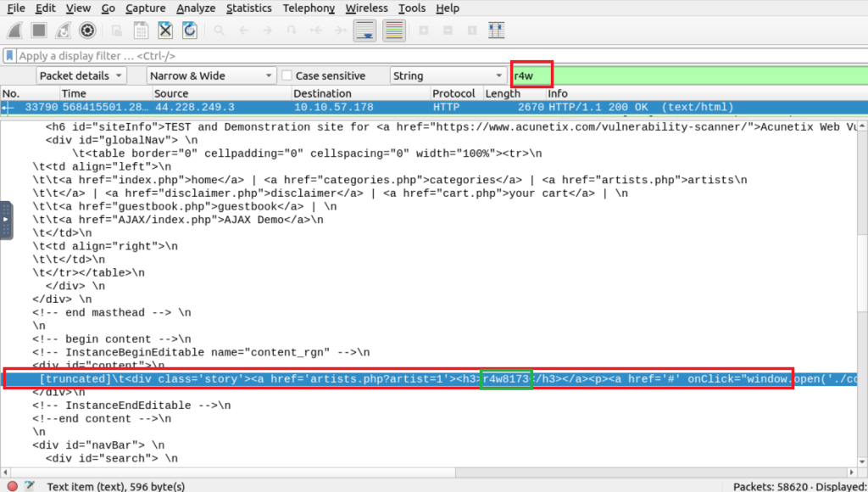Click the expert information circle in status bar
The image size is (868, 492).
pyautogui.click(x=12, y=486)
